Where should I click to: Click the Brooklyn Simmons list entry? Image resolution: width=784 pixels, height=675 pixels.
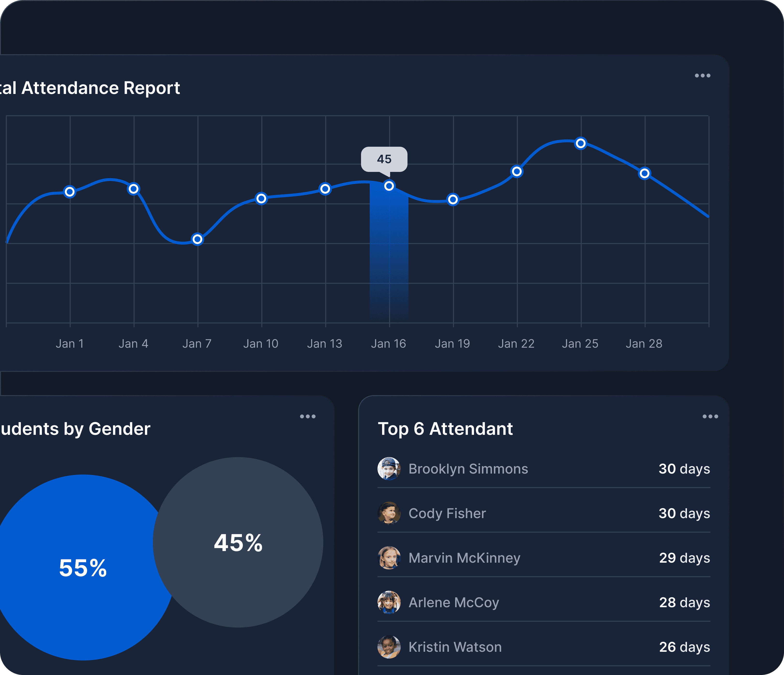click(468, 468)
